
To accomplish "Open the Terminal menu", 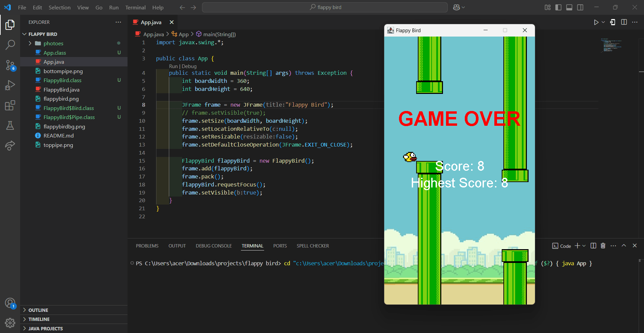I will point(135,7).
